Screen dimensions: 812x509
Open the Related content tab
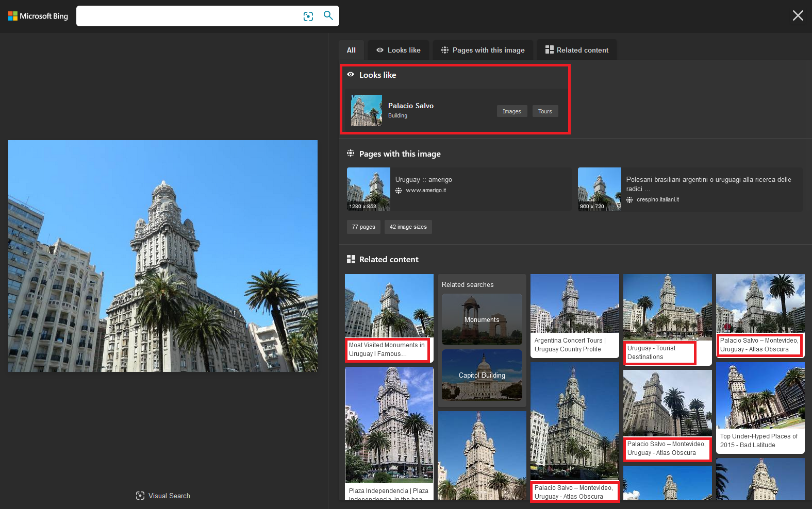(577, 50)
